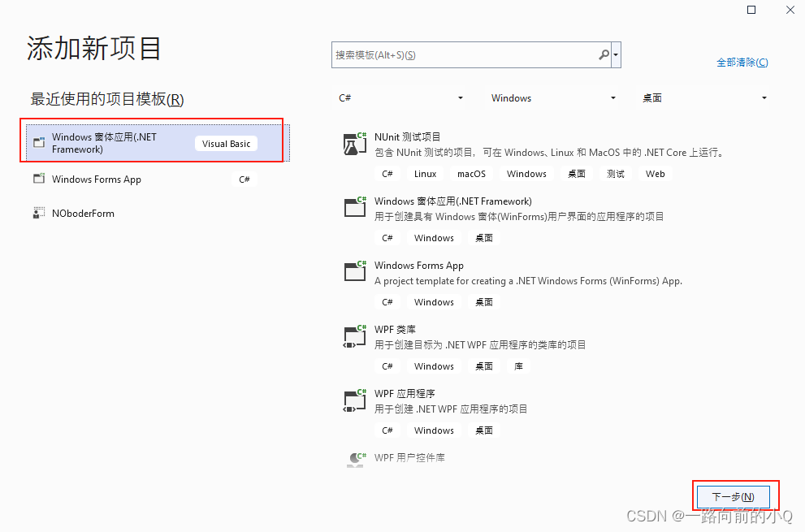Open search box history dropdown arrow

click(x=616, y=54)
